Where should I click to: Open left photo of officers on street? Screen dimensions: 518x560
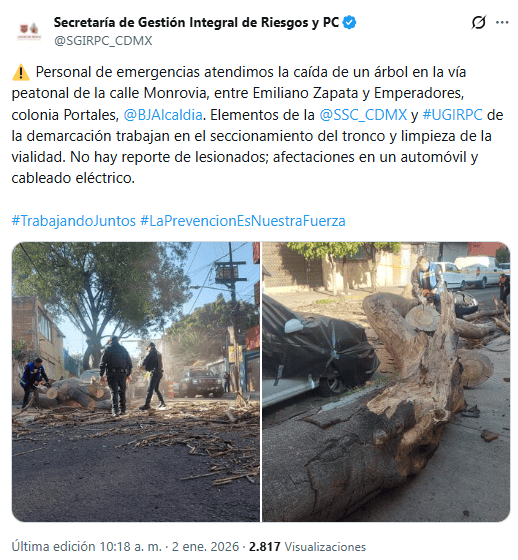coord(136,382)
